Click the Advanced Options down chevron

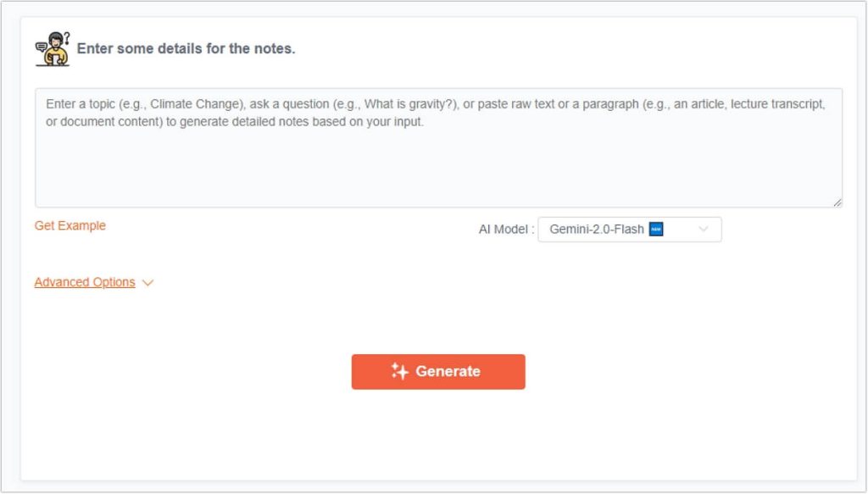pos(147,283)
